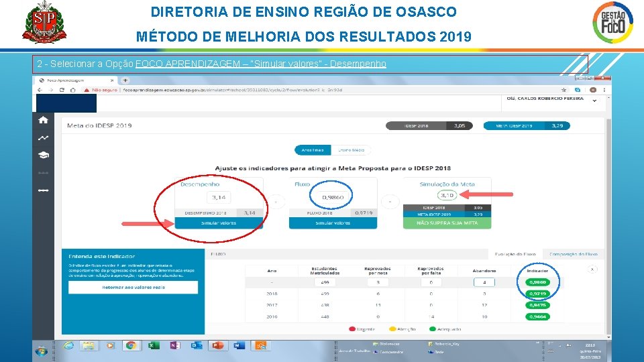Click the address bar URL
This screenshot has height=362, width=644.
[233, 90]
